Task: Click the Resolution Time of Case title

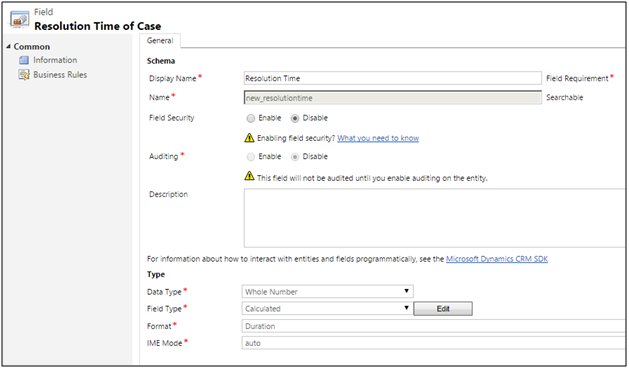Action: pos(97,26)
